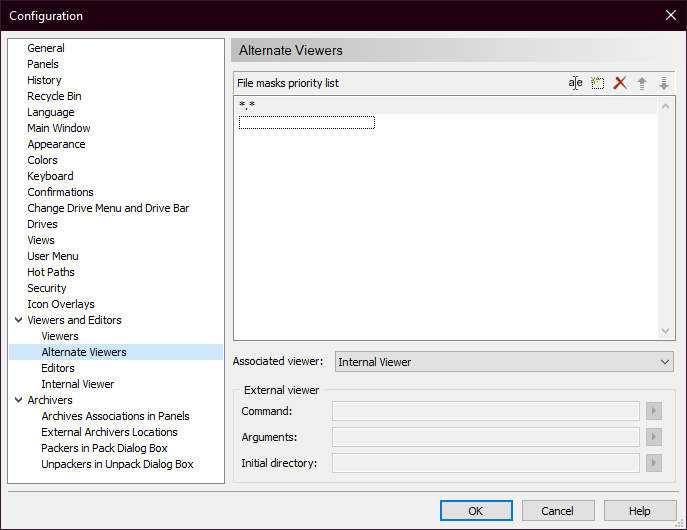This screenshot has width=687, height=530.
Task: Open the Icon Overlays settings page
Action: pyautogui.click(x=60, y=304)
